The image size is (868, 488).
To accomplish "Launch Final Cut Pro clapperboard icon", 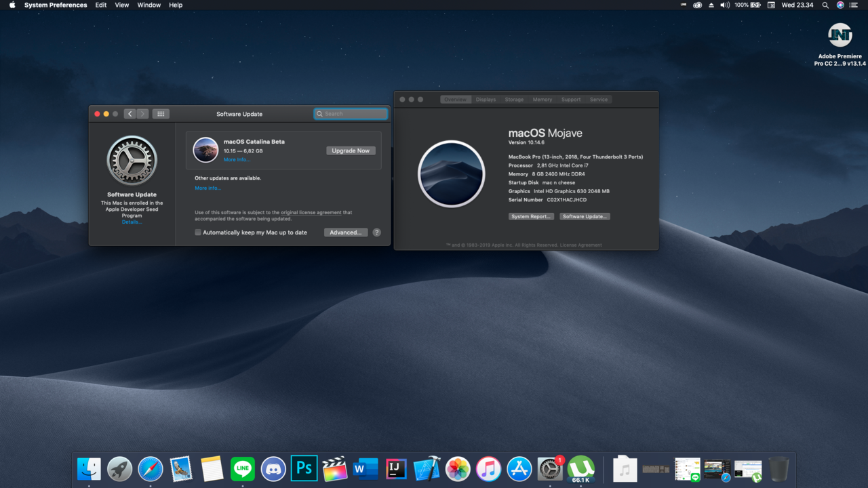I will coord(335,468).
